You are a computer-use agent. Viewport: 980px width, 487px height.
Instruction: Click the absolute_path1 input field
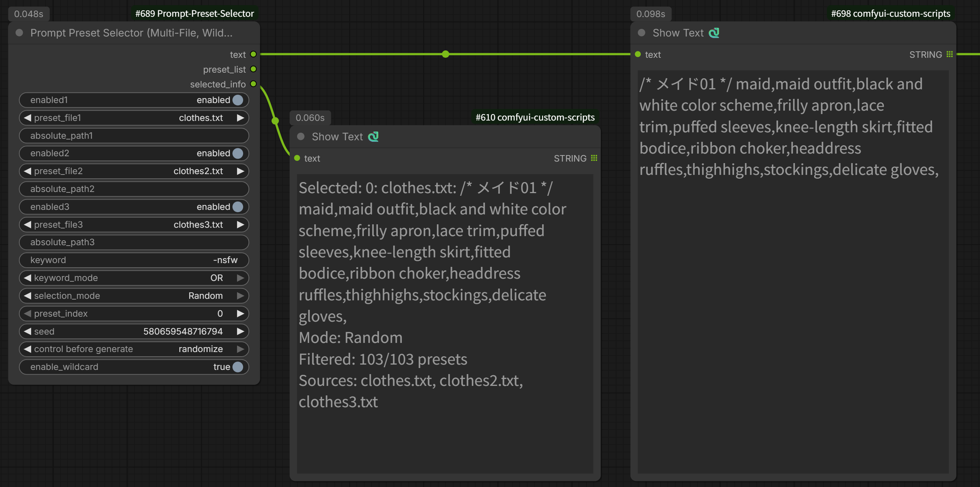pyautogui.click(x=134, y=136)
